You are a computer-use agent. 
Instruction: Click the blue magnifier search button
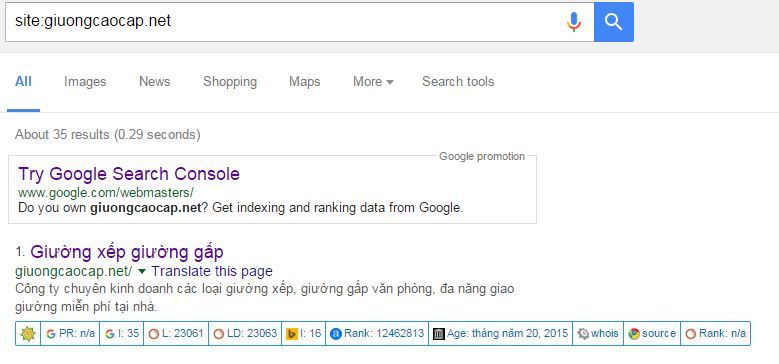614,22
